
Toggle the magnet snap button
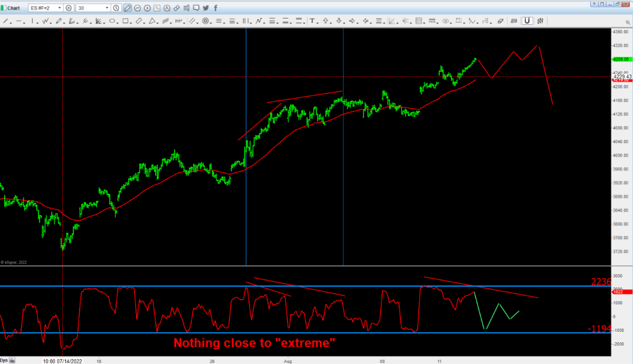(x=526, y=21)
